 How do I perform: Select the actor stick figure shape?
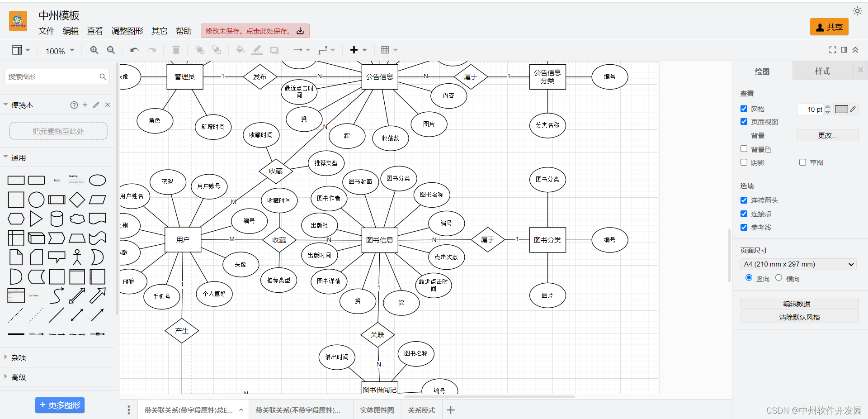(x=77, y=257)
